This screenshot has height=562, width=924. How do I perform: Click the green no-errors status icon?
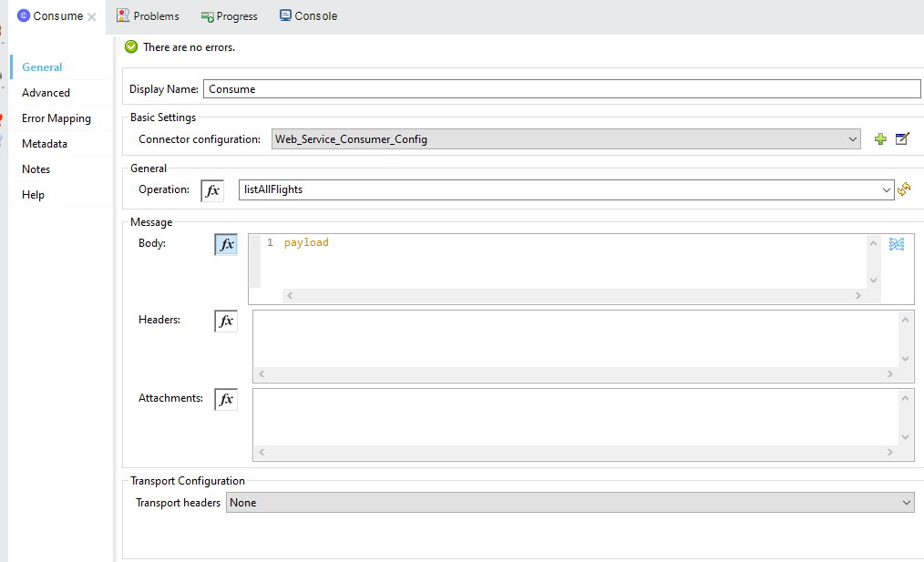pos(131,45)
